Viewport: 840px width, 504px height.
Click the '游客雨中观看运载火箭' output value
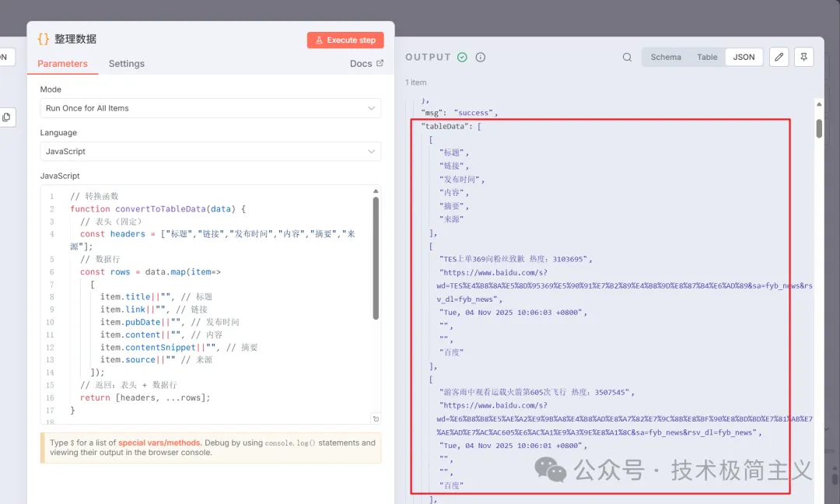(x=537, y=393)
